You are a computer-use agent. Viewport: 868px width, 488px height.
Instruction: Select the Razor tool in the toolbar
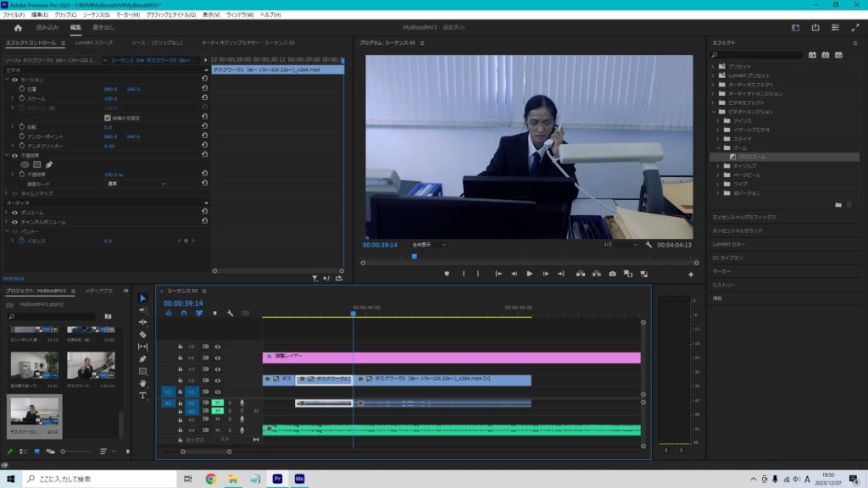[x=143, y=335]
